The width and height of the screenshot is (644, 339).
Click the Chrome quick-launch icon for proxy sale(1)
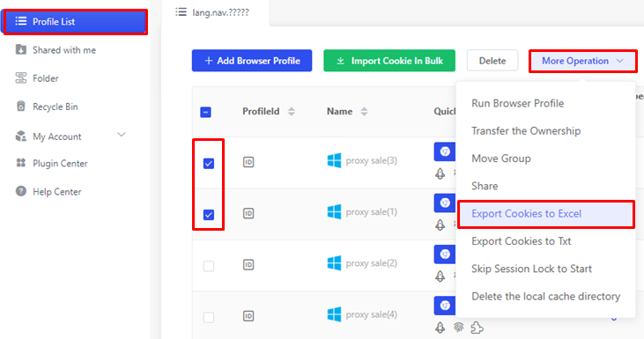444,203
